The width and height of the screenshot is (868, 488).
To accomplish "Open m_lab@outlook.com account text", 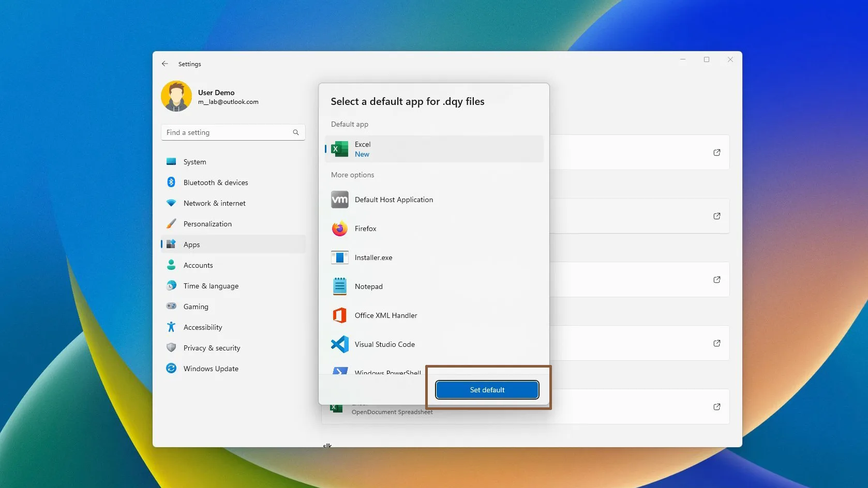I will point(228,102).
